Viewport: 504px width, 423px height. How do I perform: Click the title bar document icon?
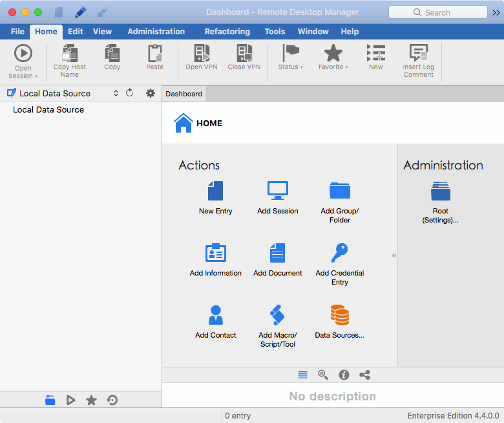59,12
